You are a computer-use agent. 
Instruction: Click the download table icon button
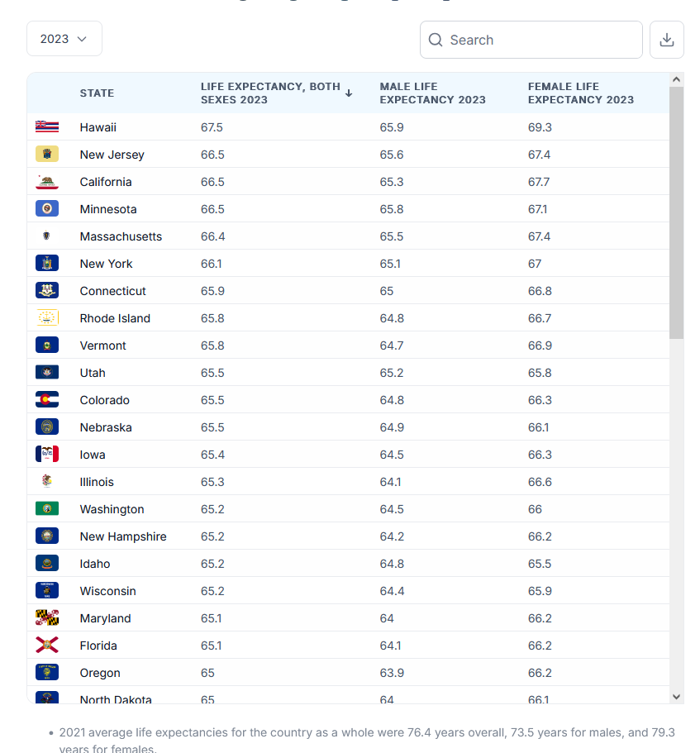(x=667, y=40)
